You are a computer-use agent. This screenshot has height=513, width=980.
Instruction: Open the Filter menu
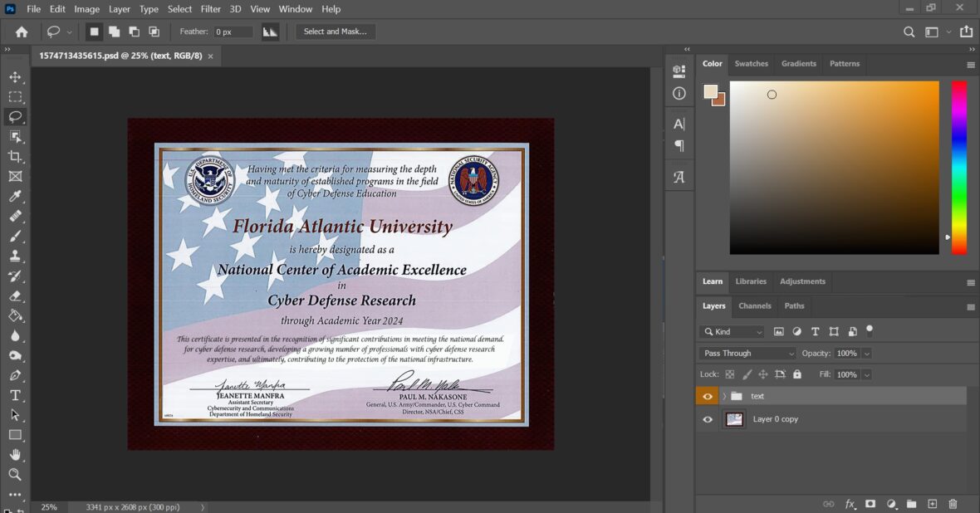(210, 9)
